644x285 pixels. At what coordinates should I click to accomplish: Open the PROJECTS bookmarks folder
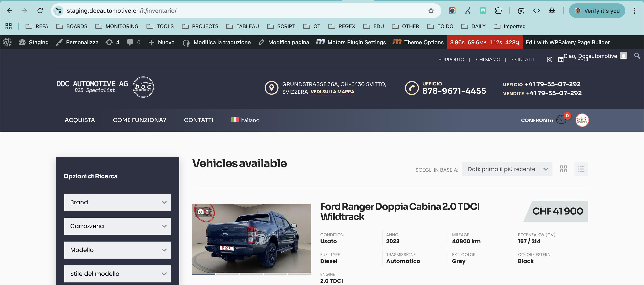tap(200, 26)
